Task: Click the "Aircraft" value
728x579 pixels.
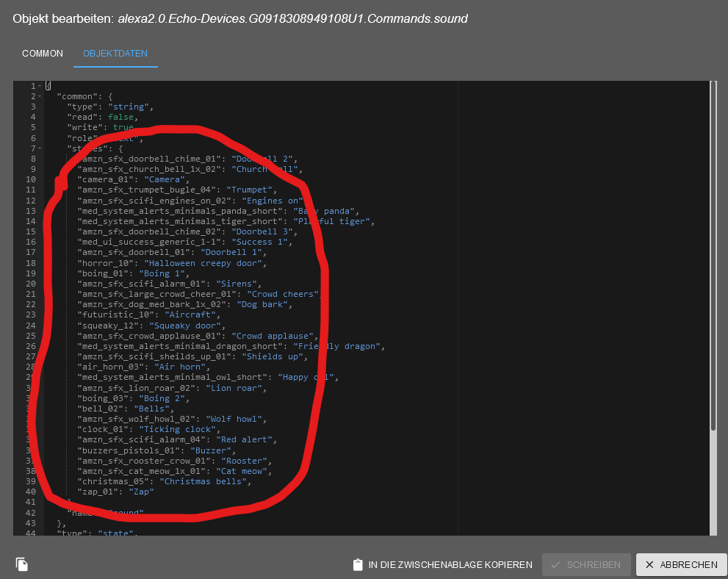Action: pyautogui.click(x=190, y=314)
